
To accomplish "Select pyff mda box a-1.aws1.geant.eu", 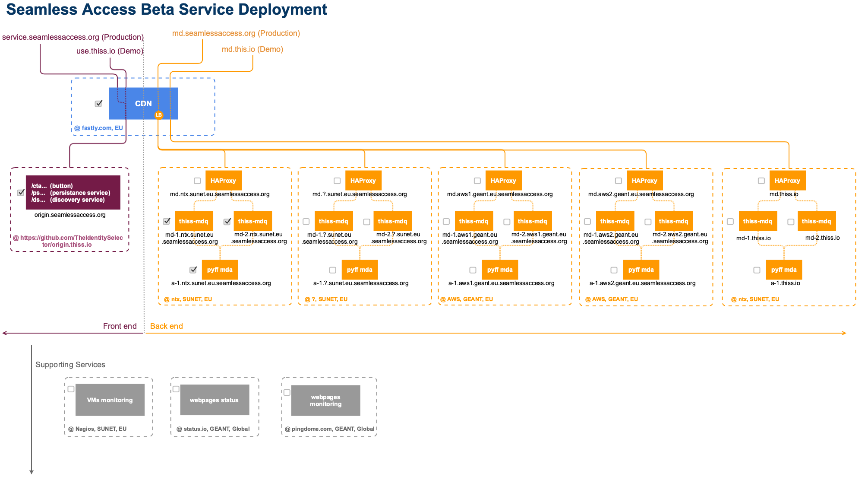I will pos(500,270).
